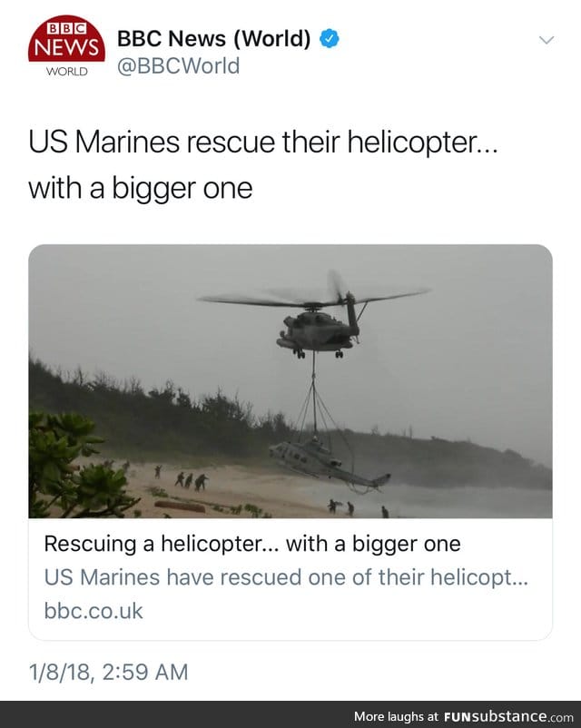Open the helicopter rescue photo
This screenshot has width=581, height=728.
tap(290, 381)
